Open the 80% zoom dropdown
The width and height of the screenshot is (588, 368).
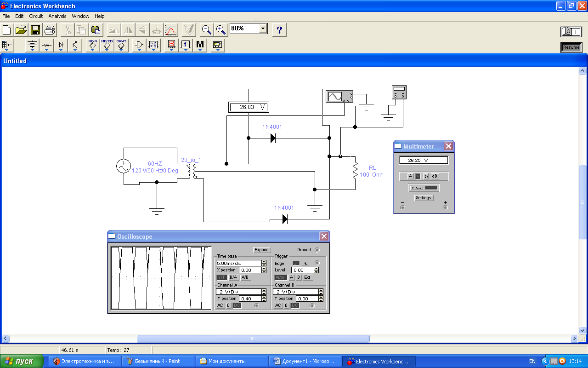click(263, 29)
